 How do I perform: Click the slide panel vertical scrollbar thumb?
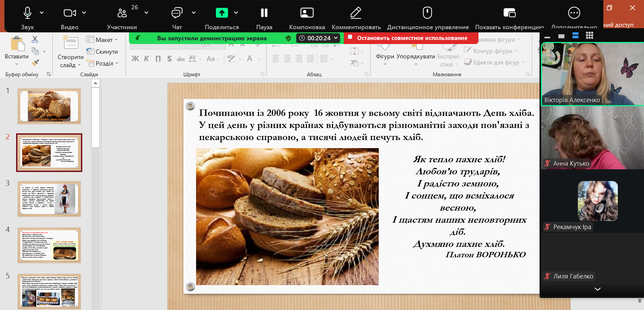click(95, 117)
